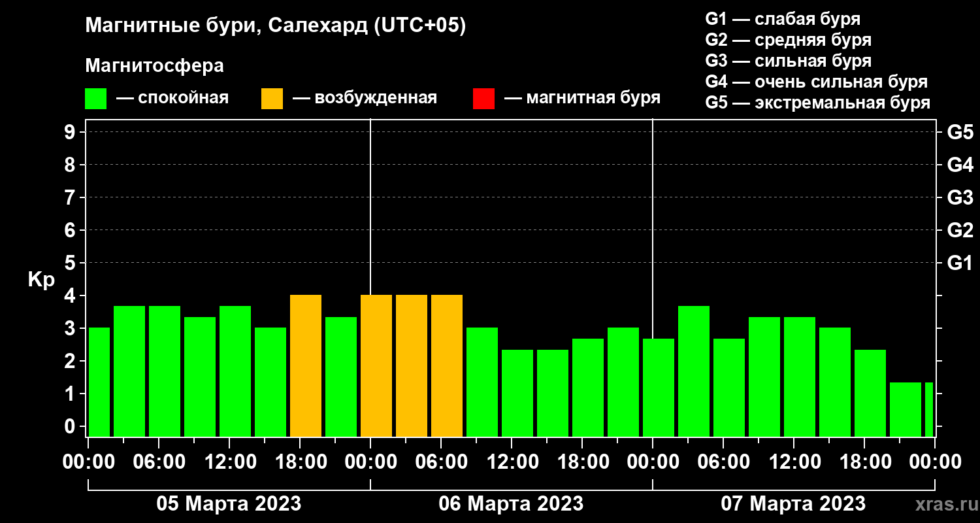This screenshot has width=980, height=523.
Task: Click the 'Kp' axis title
Action: pos(41,279)
